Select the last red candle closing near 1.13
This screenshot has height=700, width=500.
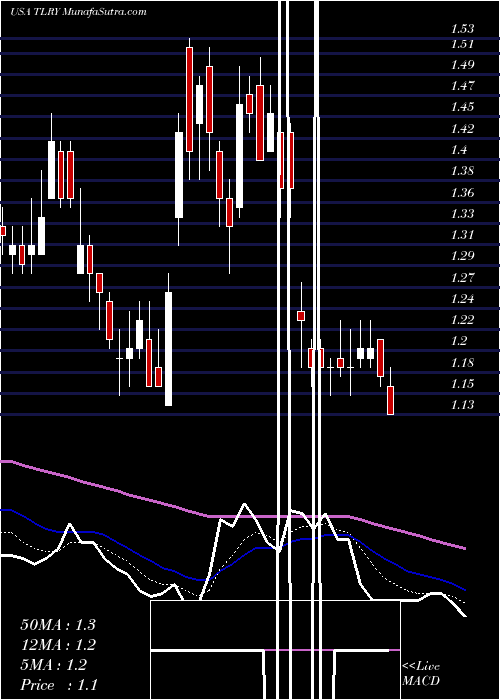pyautogui.click(x=391, y=400)
